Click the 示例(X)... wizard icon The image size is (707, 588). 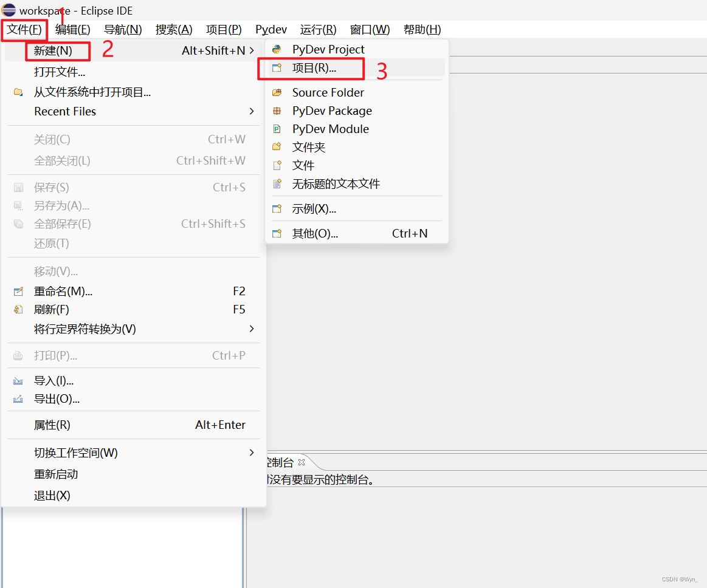(x=277, y=208)
